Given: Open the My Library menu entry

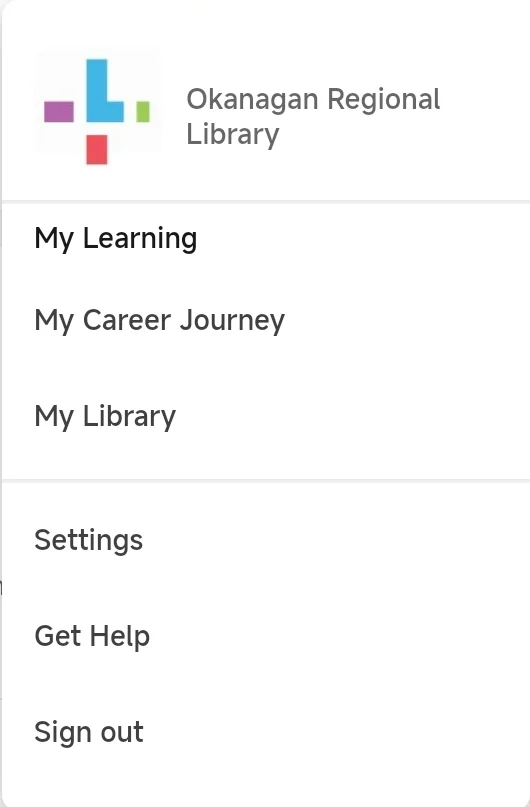Looking at the screenshot, I should (x=105, y=416).
